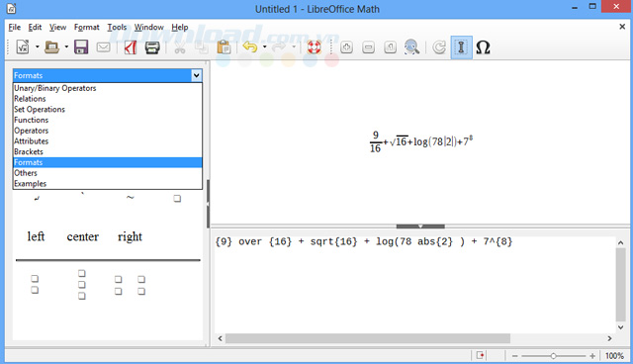The height and width of the screenshot is (364, 633).
Task: Open the Redo history dropdown arrow
Action: [x=294, y=47]
